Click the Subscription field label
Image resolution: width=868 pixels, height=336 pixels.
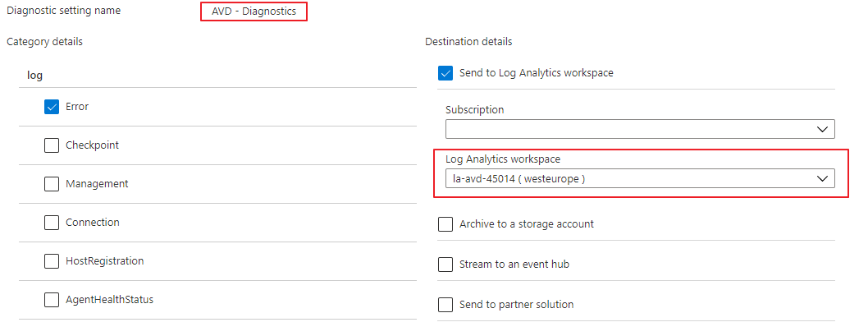coord(474,109)
